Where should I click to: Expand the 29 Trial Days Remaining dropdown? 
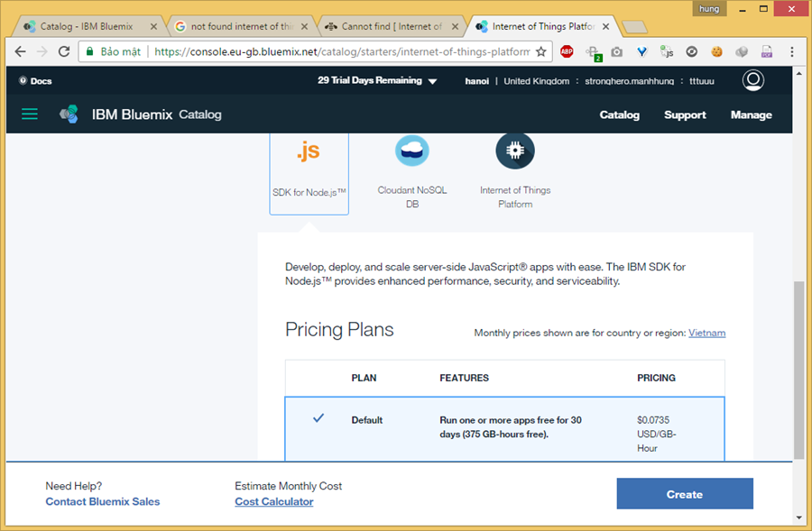pos(377,81)
